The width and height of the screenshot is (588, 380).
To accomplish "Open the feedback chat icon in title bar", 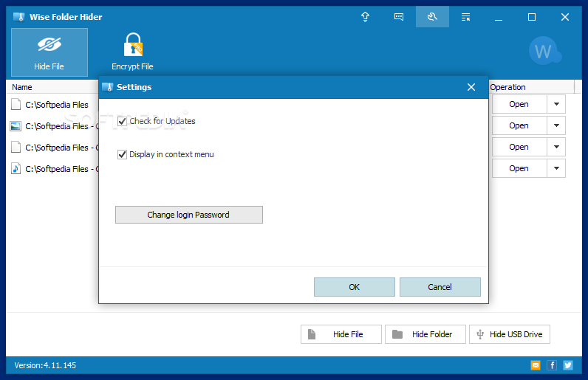I will click(399, 17).
